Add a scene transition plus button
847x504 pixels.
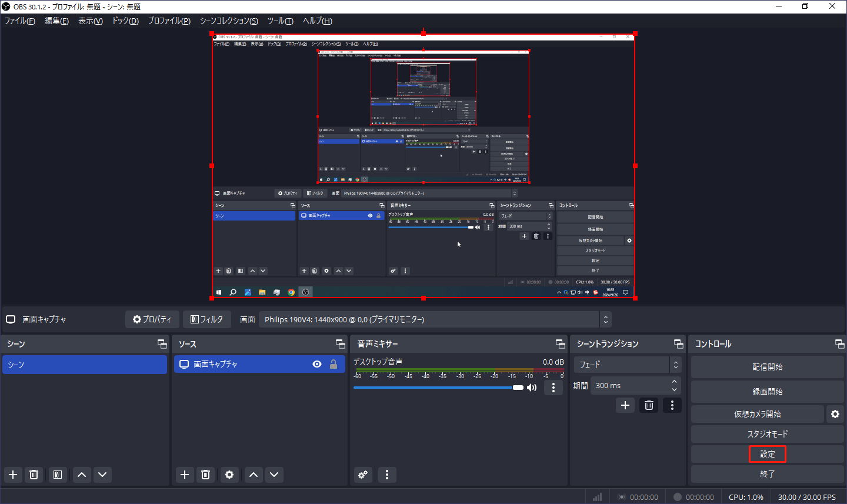click(625, 405)
